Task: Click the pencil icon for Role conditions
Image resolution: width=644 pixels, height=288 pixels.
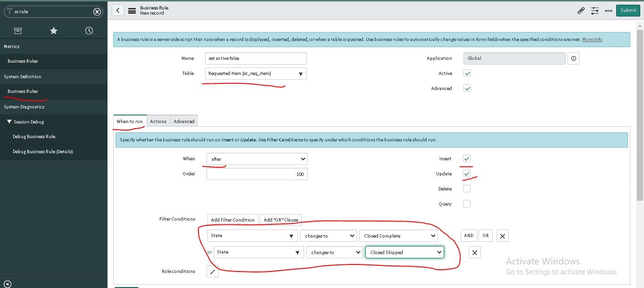Action: tap(212, 272)
